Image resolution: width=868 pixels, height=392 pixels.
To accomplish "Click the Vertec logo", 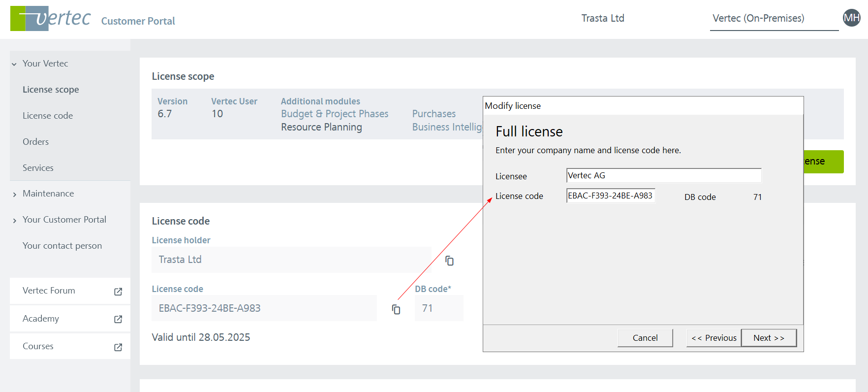I will click(x=50, y=19).
